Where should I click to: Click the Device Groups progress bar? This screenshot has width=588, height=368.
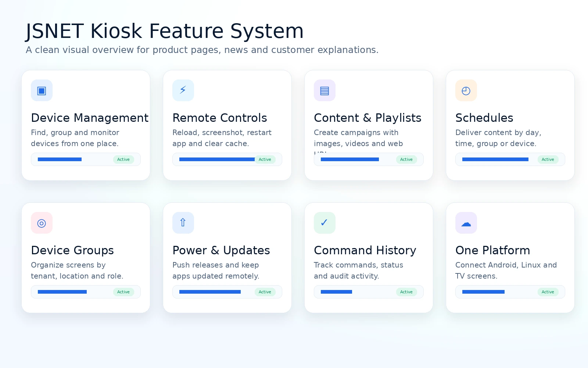[x=62, y=292]
